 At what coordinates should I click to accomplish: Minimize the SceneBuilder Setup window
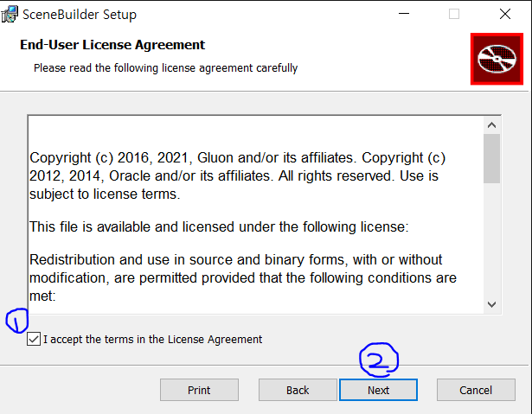pos(404,14)
